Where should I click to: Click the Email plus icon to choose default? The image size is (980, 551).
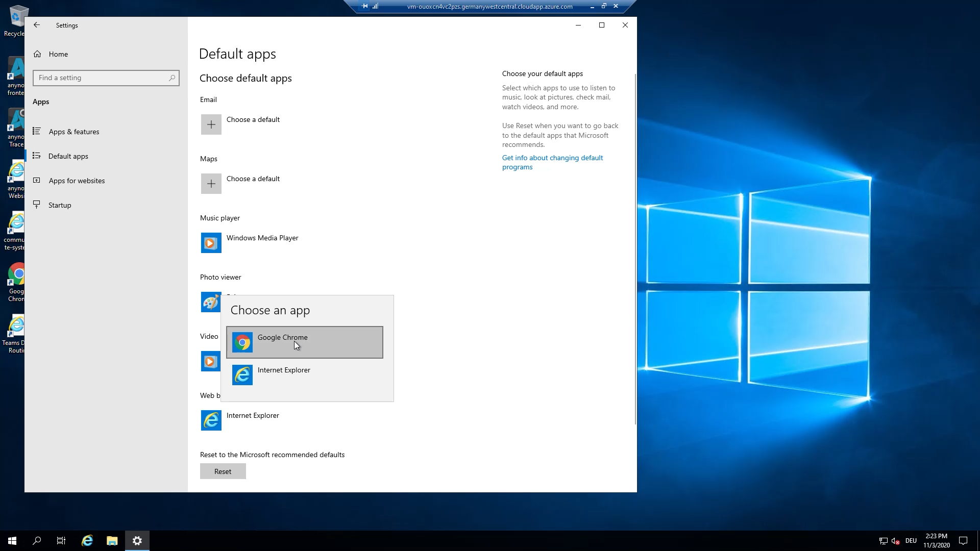pyautogui.click(x=211, y=124)
